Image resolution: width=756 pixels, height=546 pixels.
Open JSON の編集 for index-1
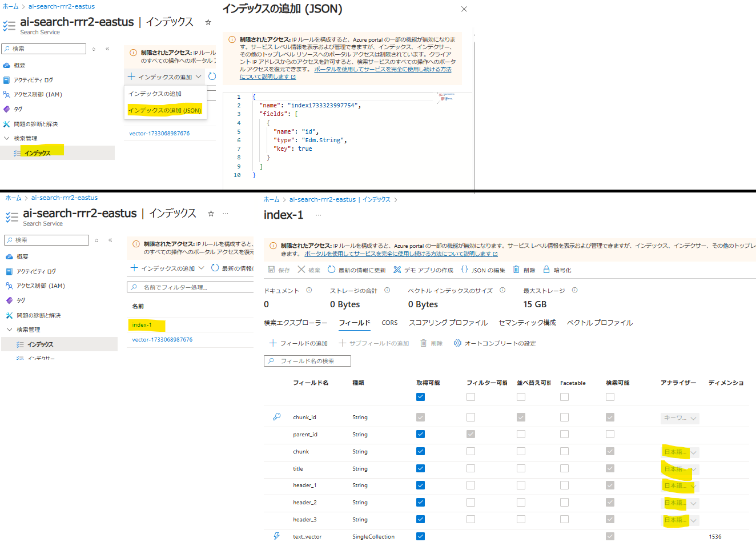(483, 270)
